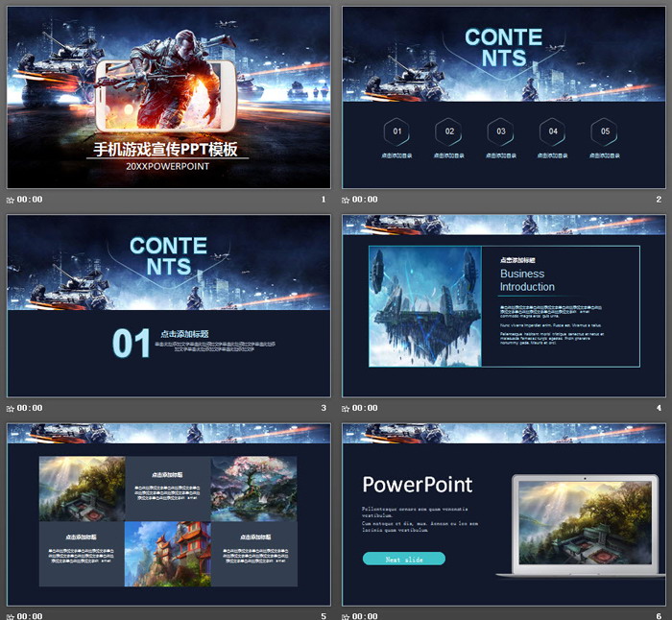Select slide 2 Contents thumbnail with hexagons
This screenshot has height=620, width=672.
click(504, 97)
